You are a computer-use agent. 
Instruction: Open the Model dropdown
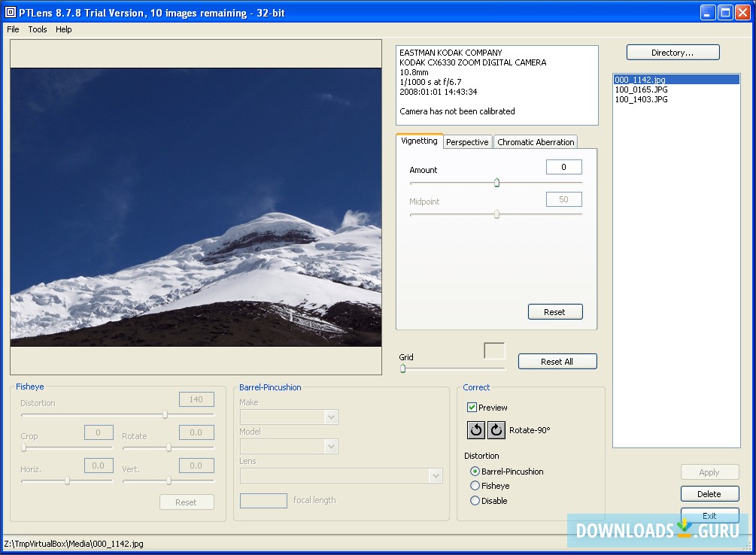pos(329,446)
